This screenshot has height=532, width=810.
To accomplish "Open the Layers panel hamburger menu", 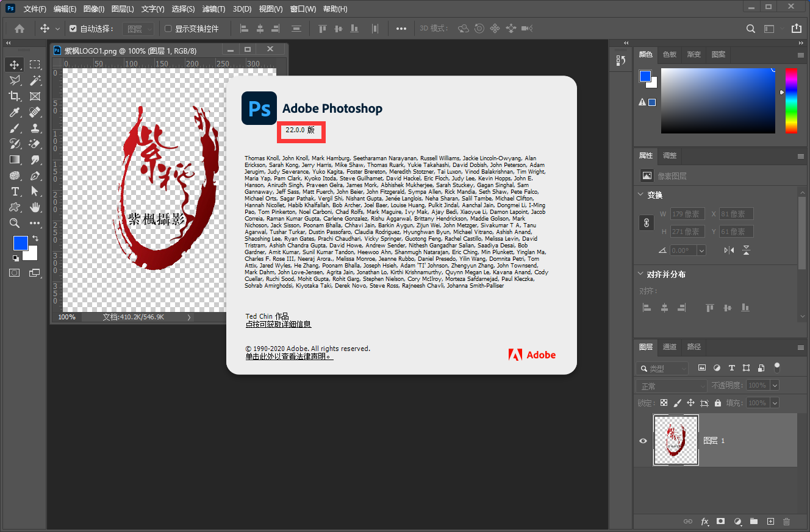I will tap(801, 347).
